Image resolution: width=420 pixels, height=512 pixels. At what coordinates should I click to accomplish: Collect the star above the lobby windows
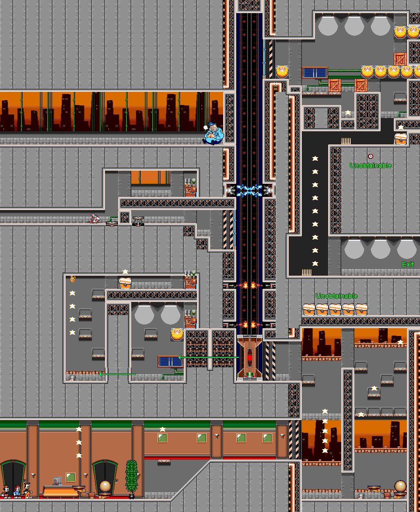tap(162, 429)
